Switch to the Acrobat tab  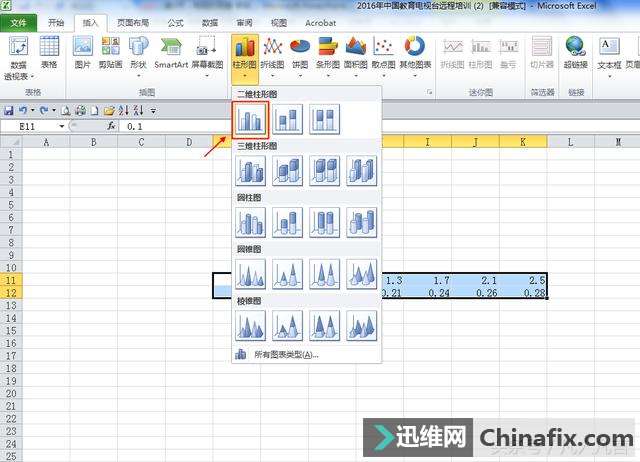[x=320, y=23]
